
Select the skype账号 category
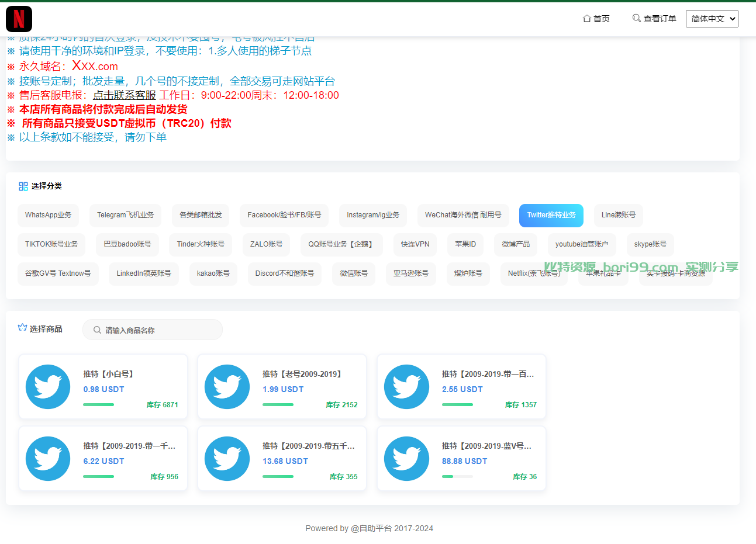pyautogui.click(x=650, y=244)
